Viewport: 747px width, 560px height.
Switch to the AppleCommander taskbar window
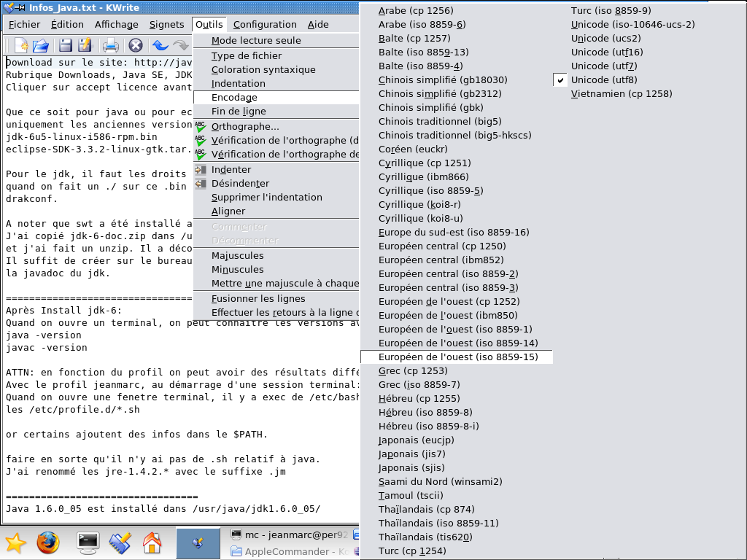pos(290,551)
